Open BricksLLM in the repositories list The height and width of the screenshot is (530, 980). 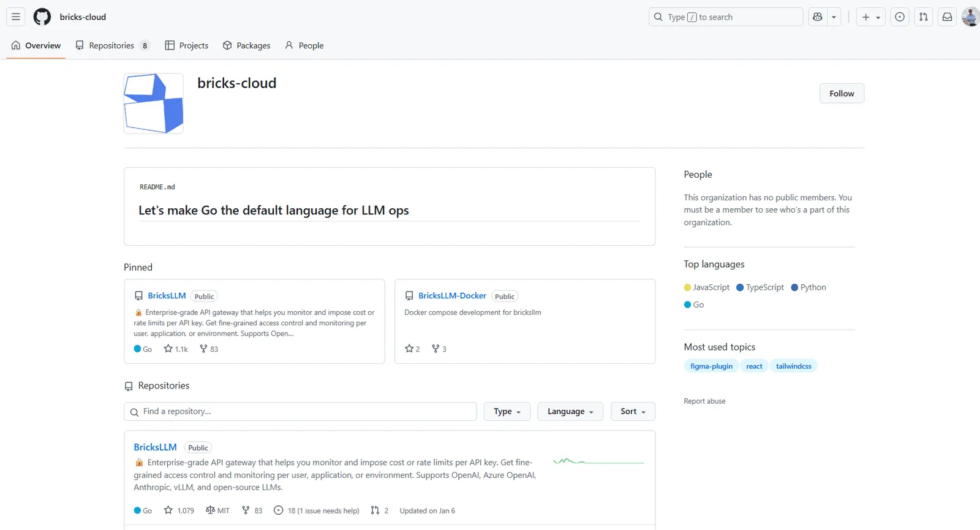coord(155,447)
